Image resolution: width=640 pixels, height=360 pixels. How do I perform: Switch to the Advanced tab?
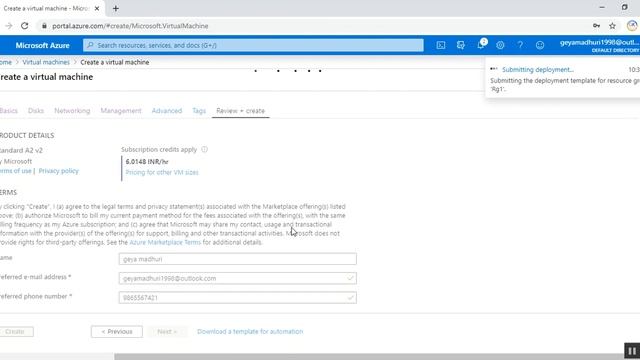[167, 111]
